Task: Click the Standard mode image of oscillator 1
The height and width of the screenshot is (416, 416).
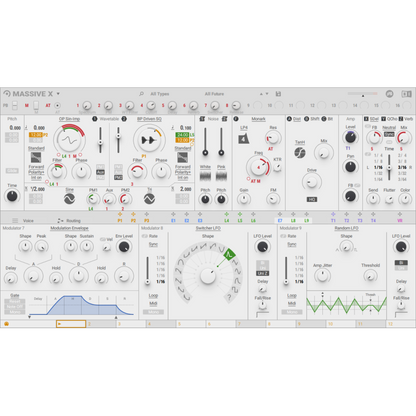Action: (x=36, y=157)
